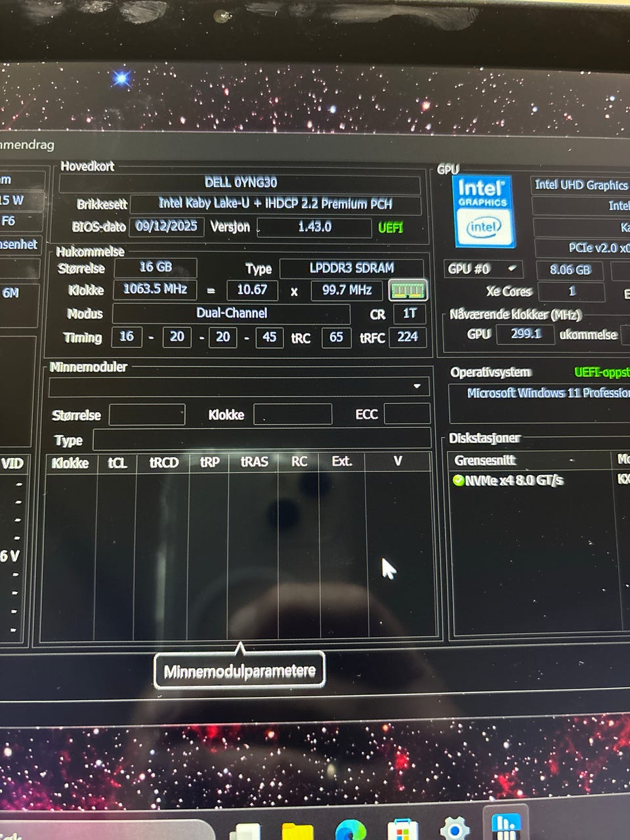
Task: Click the empty Klokke field under Minnemoduler
Action: pyautogui.click(x=293, y=414)
